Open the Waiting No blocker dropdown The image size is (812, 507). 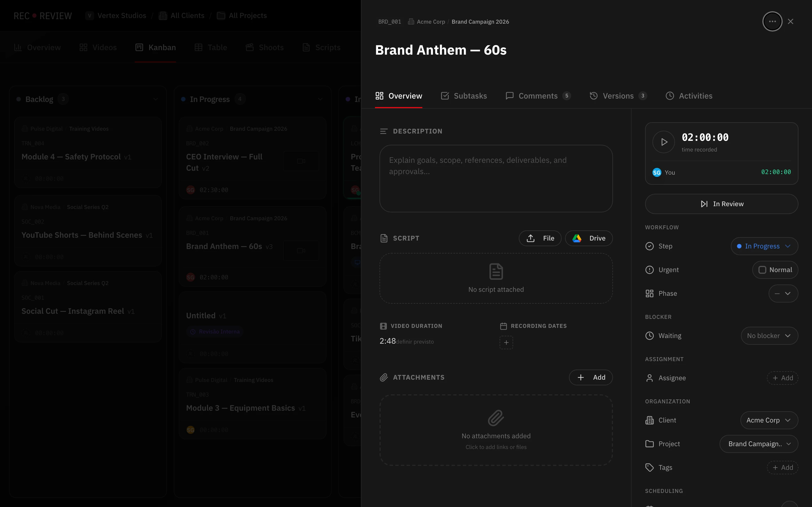click(769, 336)
